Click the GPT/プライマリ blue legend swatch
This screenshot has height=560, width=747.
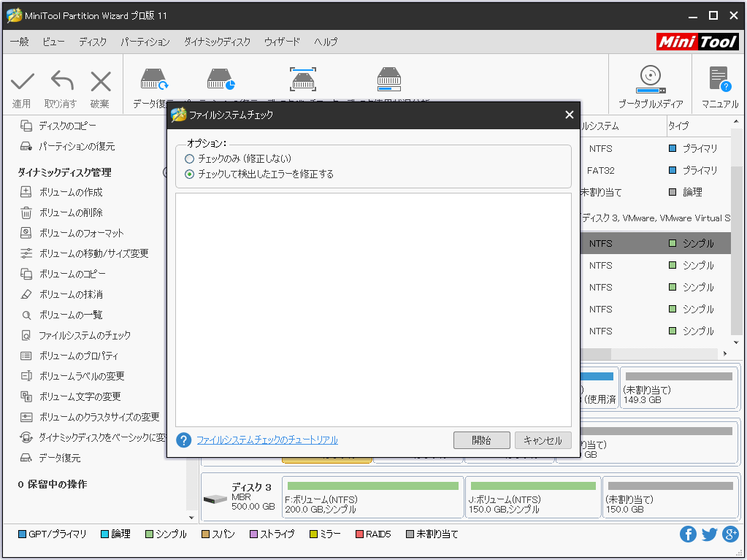(x=22, y=534)
